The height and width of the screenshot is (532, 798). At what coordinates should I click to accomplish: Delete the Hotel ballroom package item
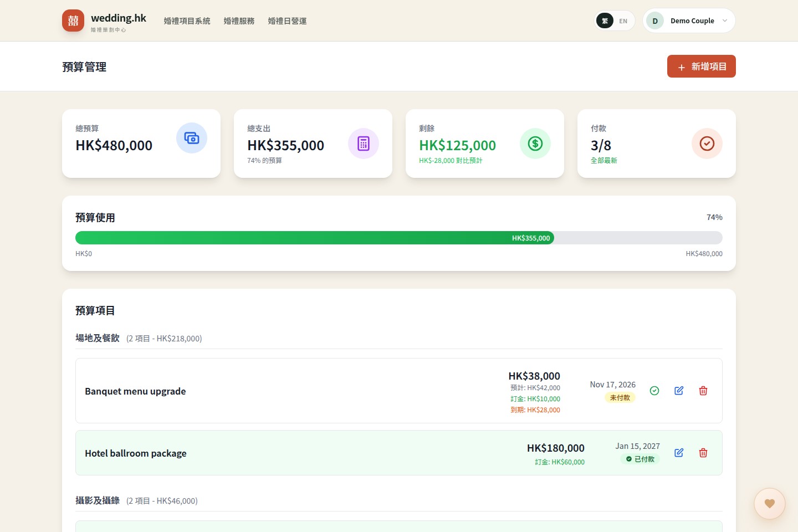coord(703,453)
